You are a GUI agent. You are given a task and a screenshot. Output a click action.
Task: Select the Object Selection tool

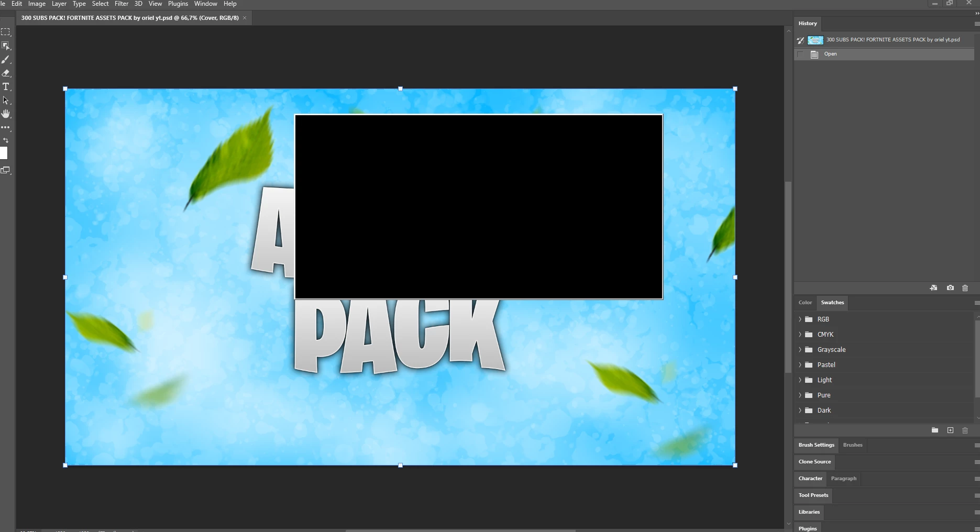[x=6, y=46]
